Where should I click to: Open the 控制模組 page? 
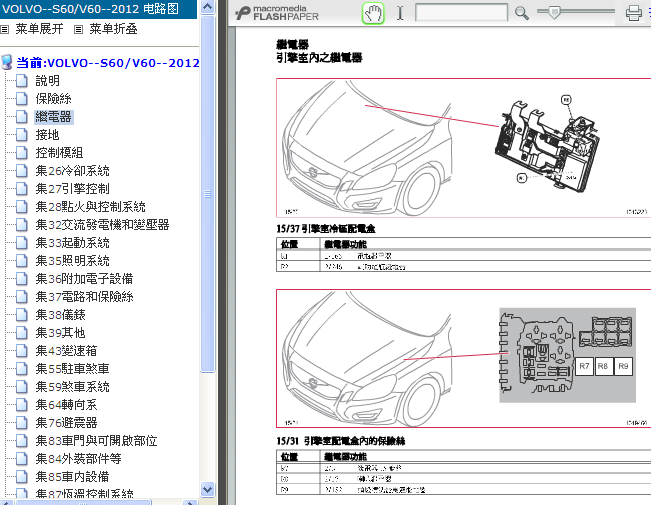click(x=59, y=152)
